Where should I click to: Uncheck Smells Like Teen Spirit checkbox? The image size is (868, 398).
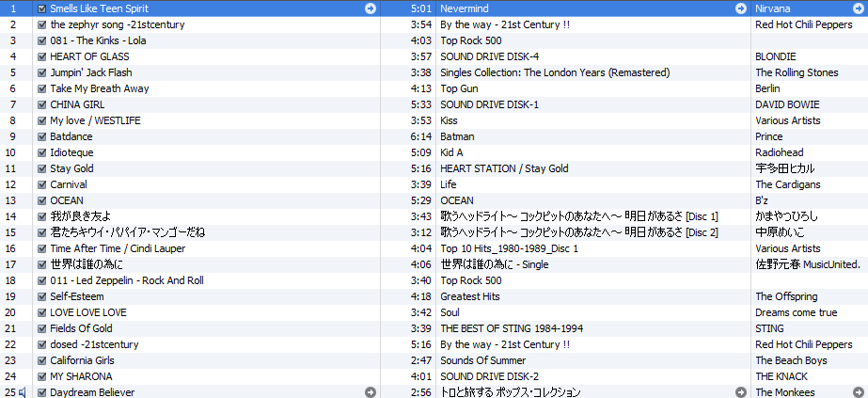(x=42, y=8)
